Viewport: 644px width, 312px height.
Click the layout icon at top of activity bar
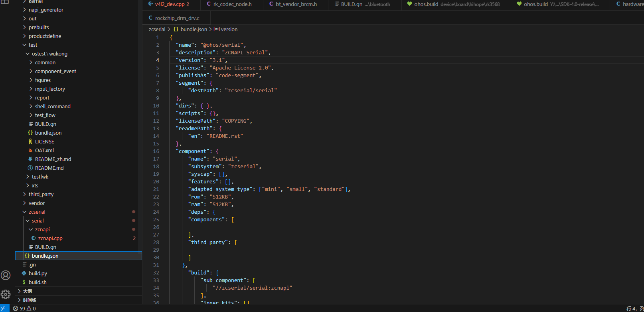tap(5, 2)
